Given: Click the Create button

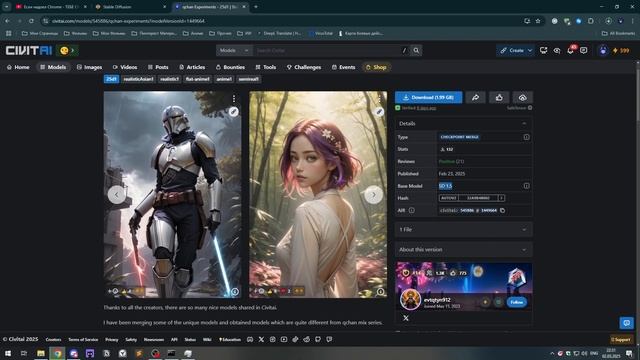Looking at the screenshot, I should (x=511, y=51).
